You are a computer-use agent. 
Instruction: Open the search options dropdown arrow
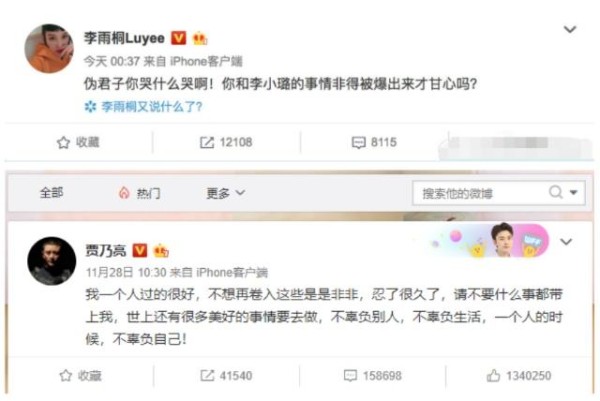573,192
